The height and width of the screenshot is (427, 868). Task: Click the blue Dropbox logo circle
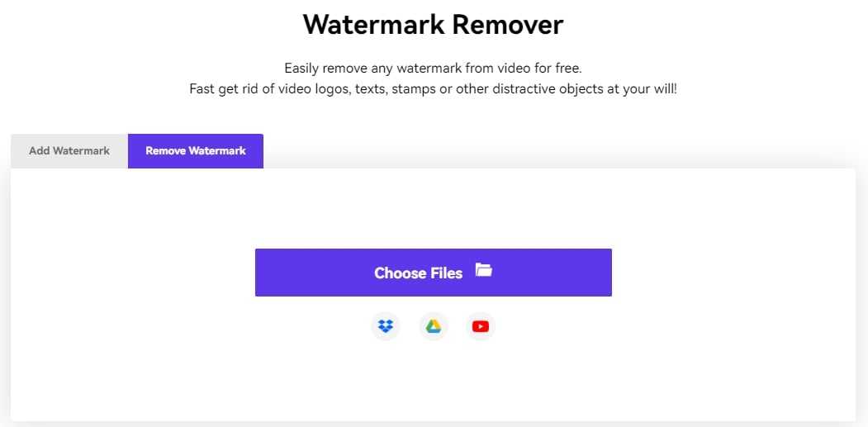coord(385,326)
